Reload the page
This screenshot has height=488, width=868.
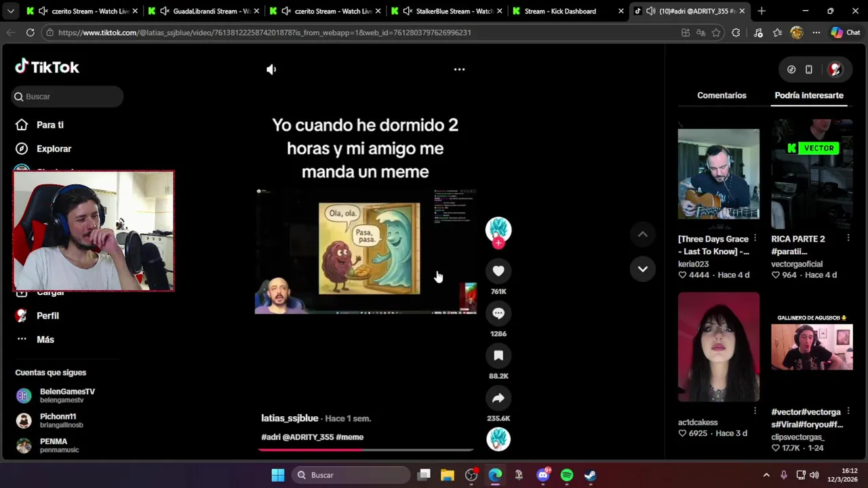[30, 33]
